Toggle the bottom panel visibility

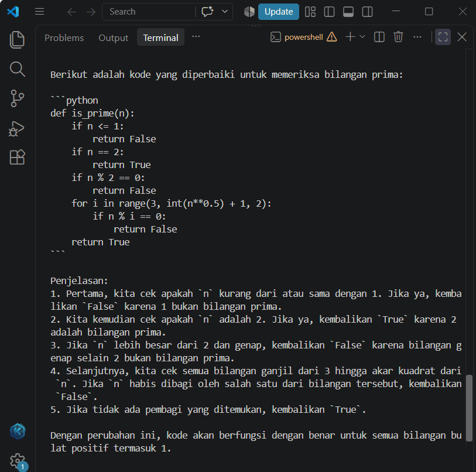348,12
